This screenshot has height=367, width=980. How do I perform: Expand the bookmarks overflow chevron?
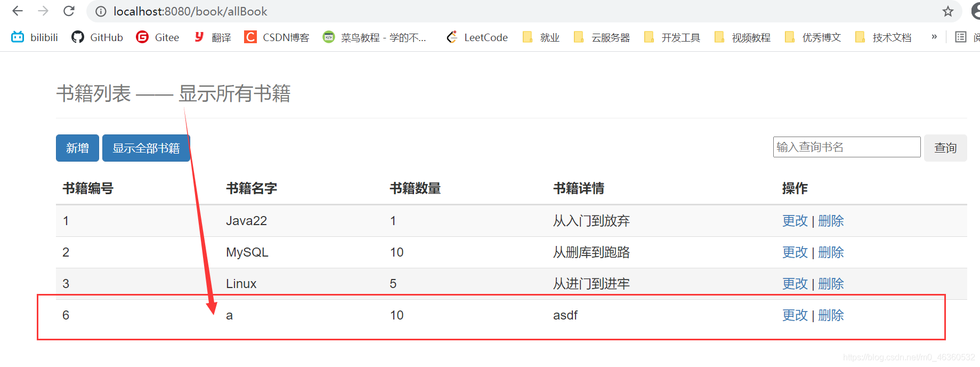tap(934, 37)
